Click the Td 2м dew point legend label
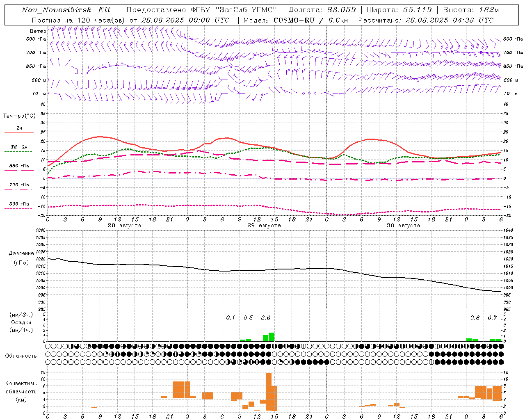Image resolution: width=525 pixels, height=420 pixels. [19, 147]
